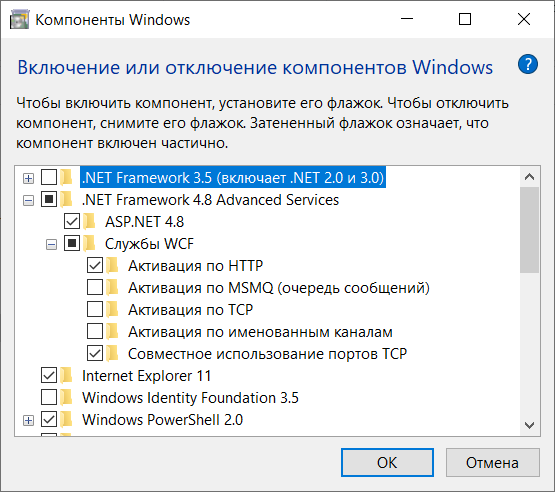
Task: Click the blue help question mark icon
Action: pyautogui.click(x=528, y=64)
